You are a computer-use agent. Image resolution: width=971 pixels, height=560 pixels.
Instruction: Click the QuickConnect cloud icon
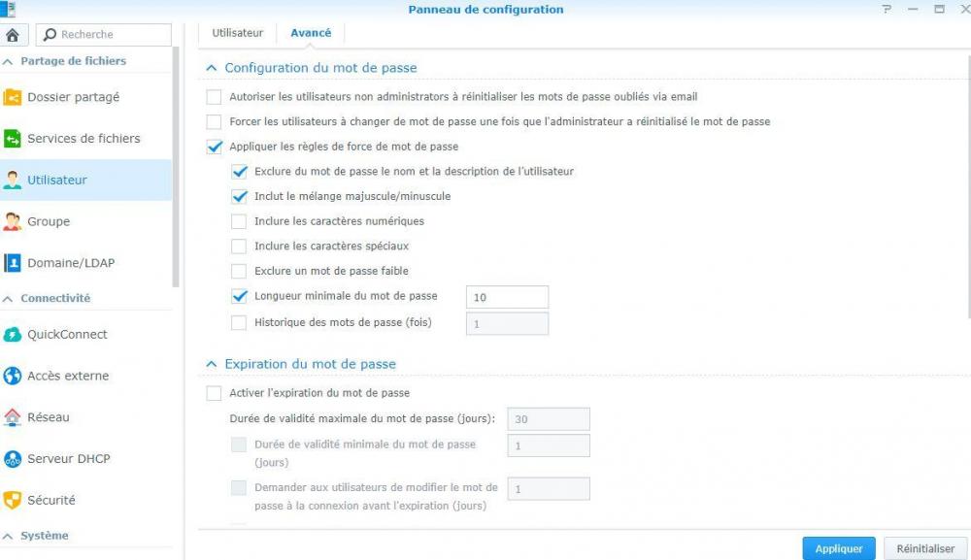click(13, 335)
